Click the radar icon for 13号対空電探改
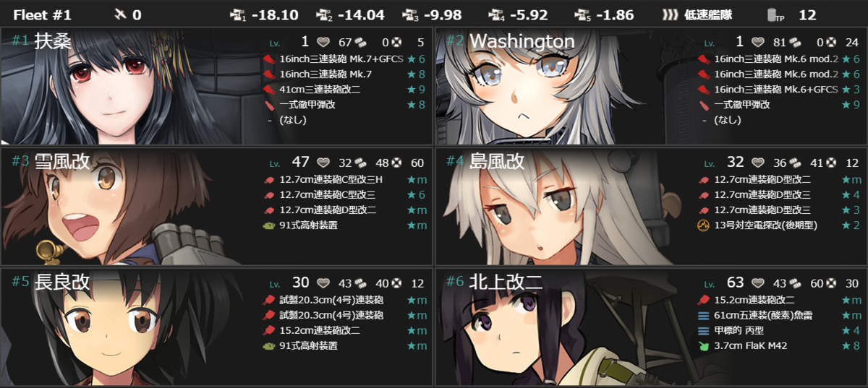The image size is (868, 388). (702, 225)
